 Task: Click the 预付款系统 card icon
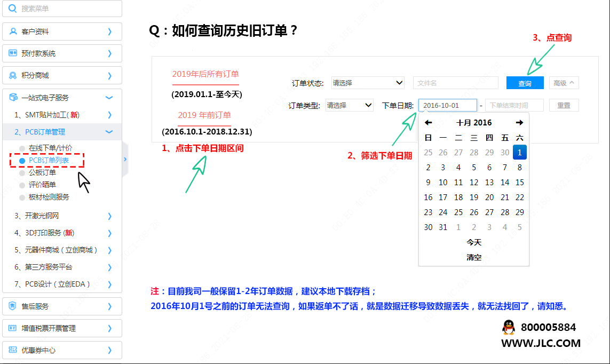13,53
